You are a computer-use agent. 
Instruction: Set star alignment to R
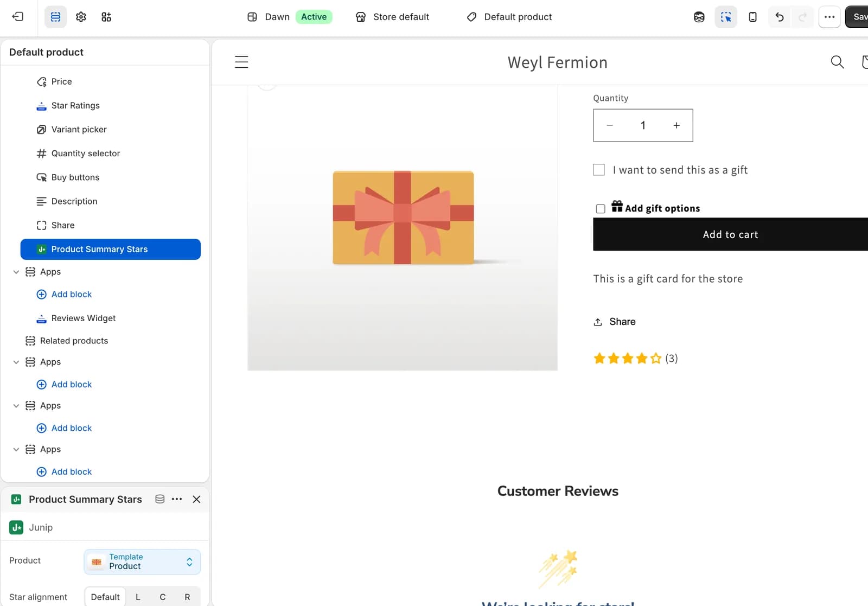[187, 597]
